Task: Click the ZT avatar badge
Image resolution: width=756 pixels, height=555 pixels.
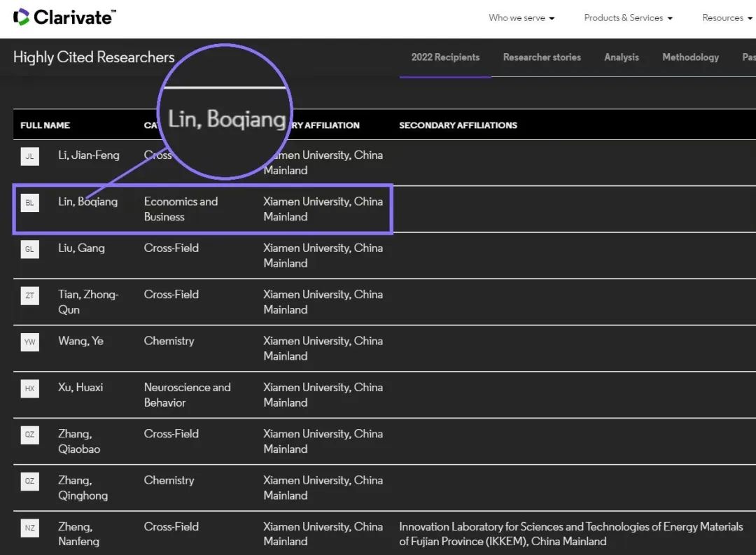Action: (29, 295)
